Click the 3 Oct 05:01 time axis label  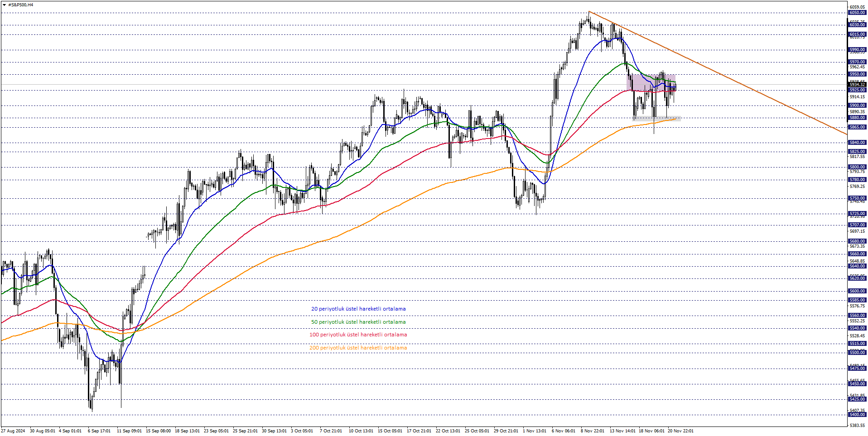pyautogui.click(x=302, y=431)
